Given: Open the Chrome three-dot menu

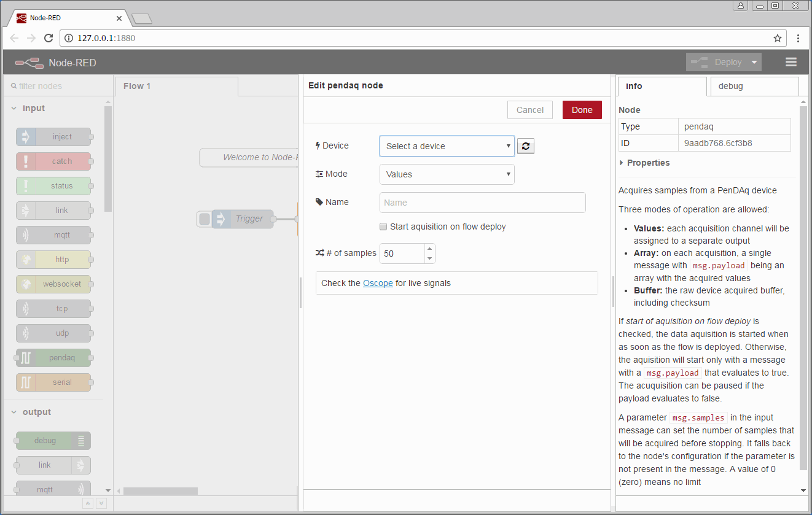Looking at the screenshot, I should coord(798,38).
